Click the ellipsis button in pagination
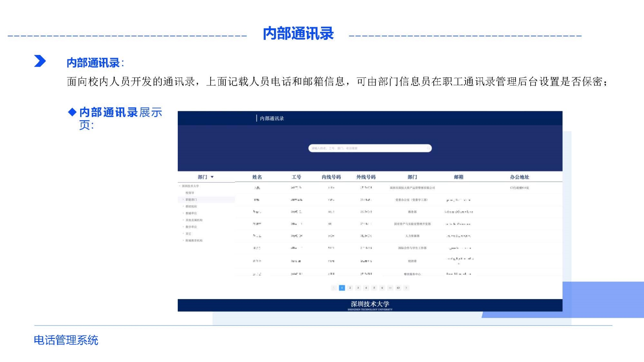 click(390, 288)
